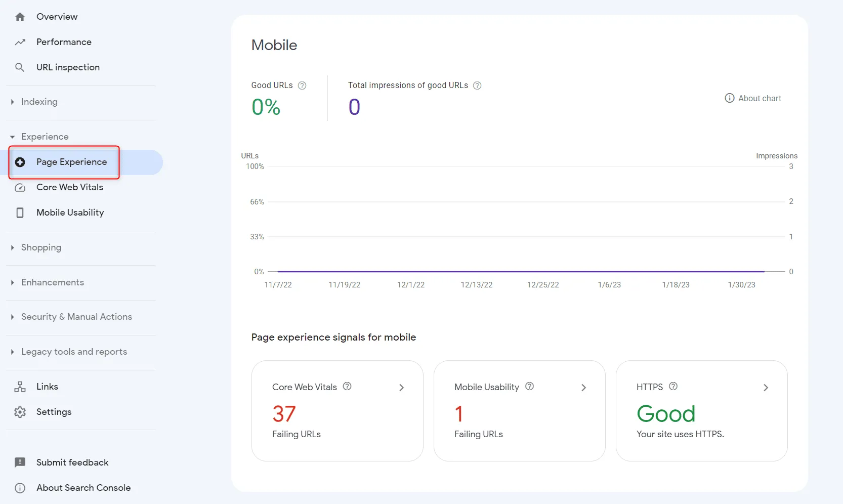This screenshot has height=504, width=843.
Task: Open HTTPS card chevron arrow
Action: tap(766, 388)
